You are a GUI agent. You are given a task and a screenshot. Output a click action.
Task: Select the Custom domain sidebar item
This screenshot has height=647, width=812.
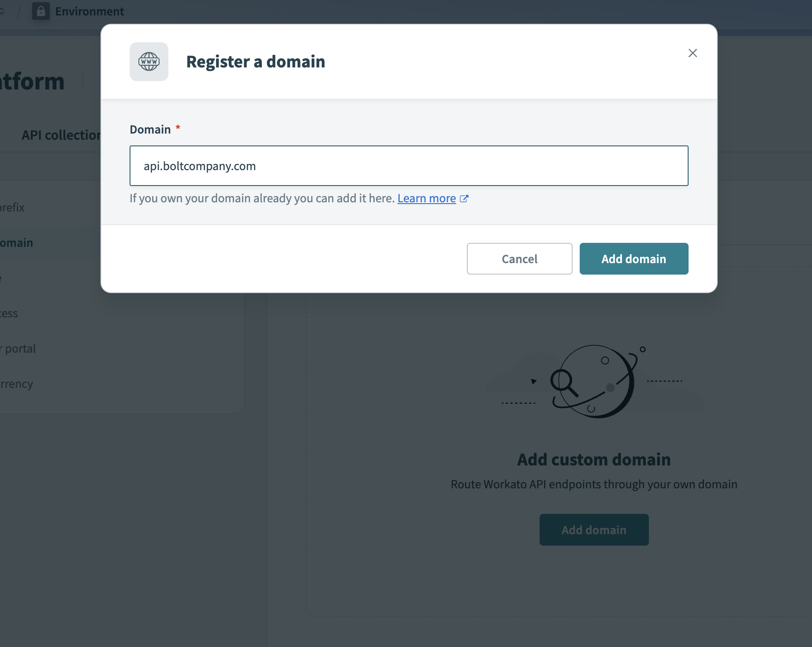(x=16, y=242)
